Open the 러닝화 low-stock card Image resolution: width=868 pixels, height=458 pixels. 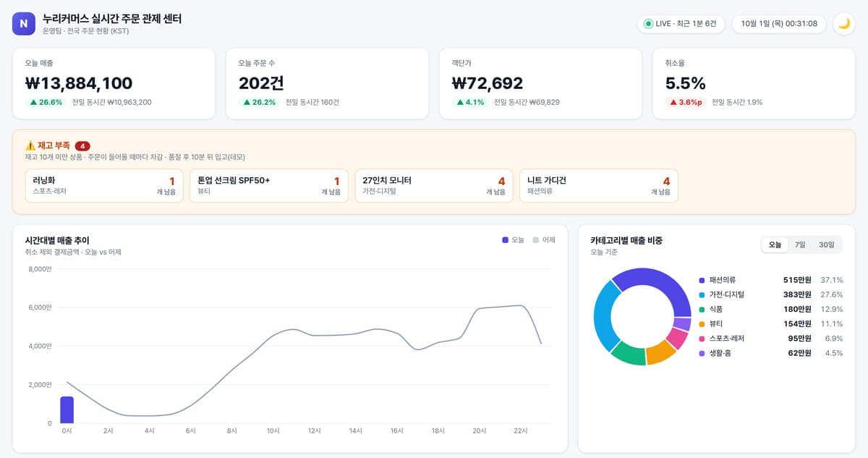pos(104,185)
